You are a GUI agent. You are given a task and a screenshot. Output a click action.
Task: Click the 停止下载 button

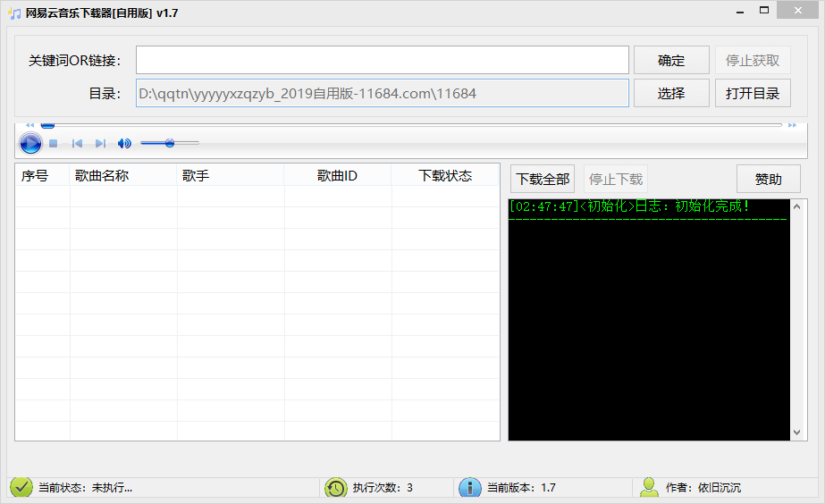(x=616, y=179)
